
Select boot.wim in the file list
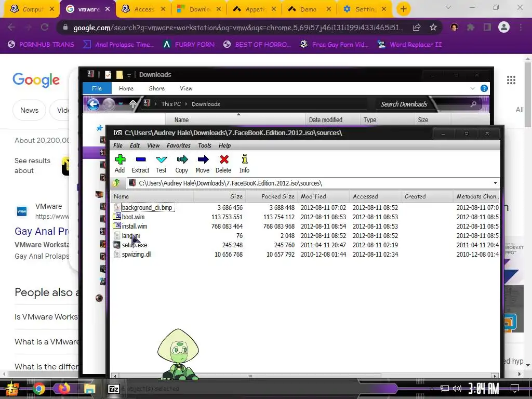coord(305,217)
